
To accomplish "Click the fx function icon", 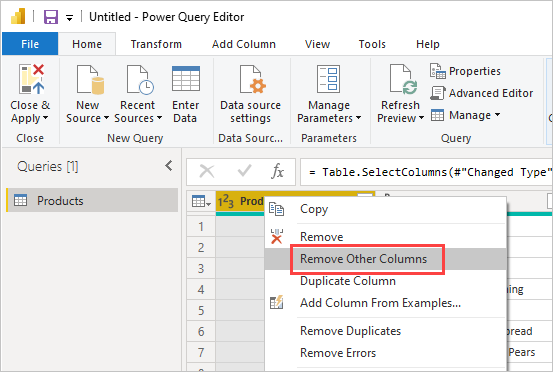I will point(278,171).
